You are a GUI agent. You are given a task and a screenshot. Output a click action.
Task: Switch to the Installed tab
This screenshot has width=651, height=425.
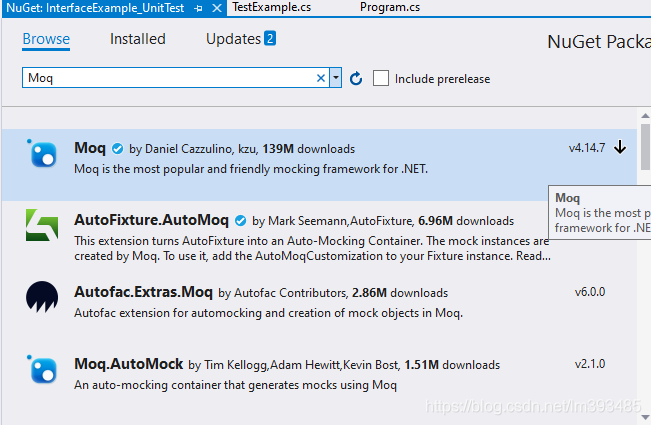137,39
